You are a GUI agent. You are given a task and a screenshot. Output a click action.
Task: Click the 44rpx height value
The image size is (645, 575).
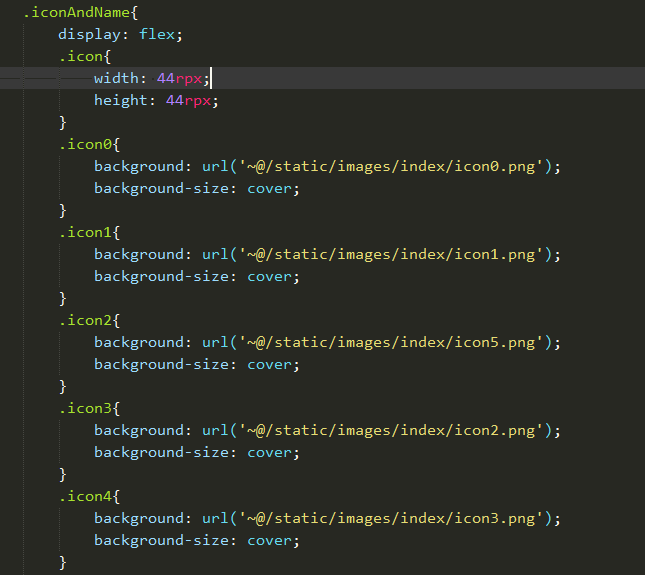point(189,100)
